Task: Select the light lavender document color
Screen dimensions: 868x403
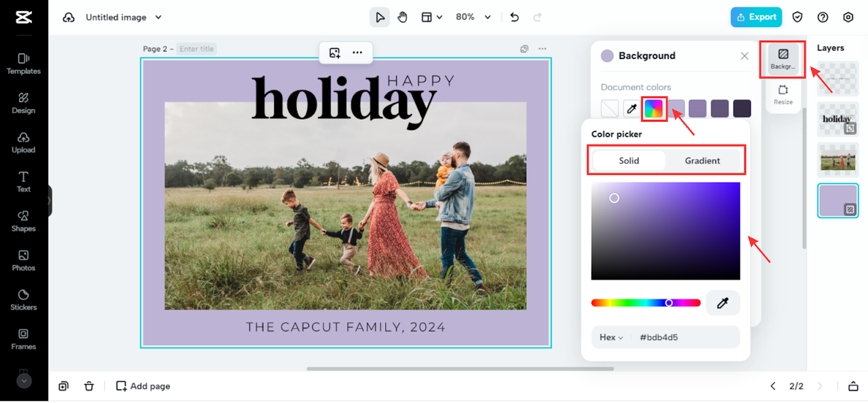Action: [676, 108]
